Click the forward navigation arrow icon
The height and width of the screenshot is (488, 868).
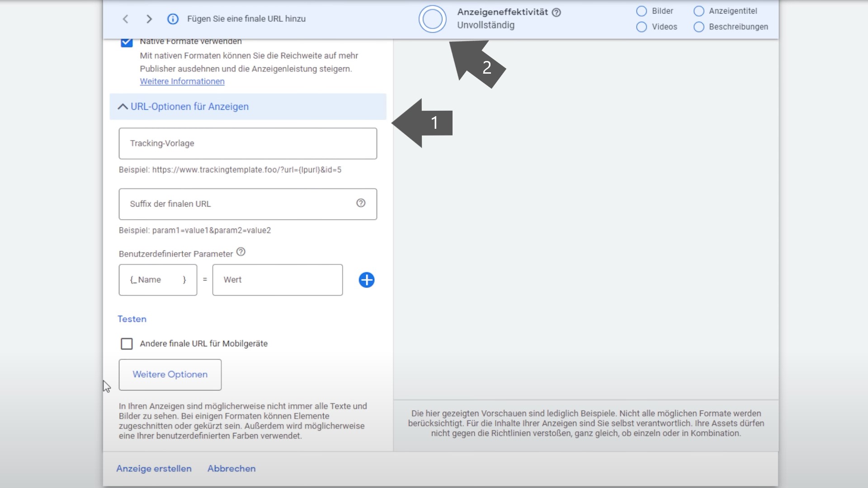click(x=148, y=19)
